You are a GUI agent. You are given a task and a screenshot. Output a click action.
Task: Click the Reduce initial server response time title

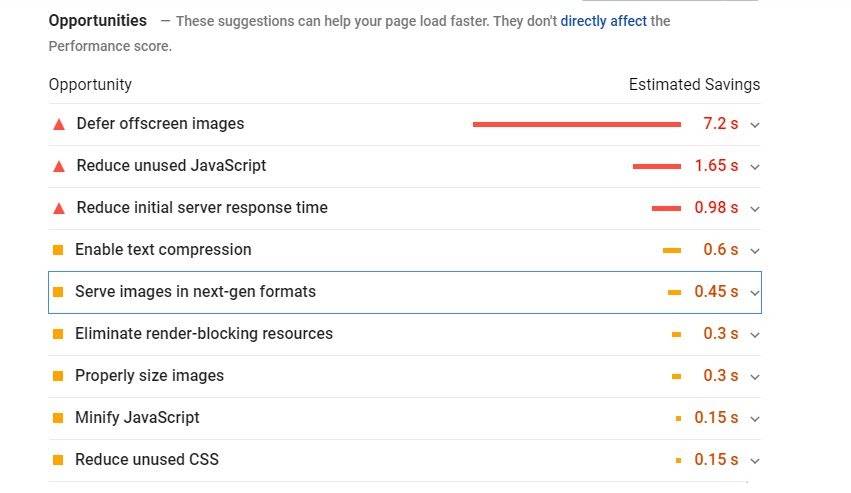[202, 208]
